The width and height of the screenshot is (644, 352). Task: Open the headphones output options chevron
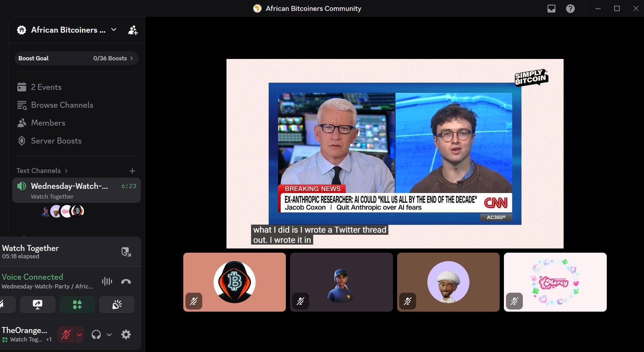109,334
